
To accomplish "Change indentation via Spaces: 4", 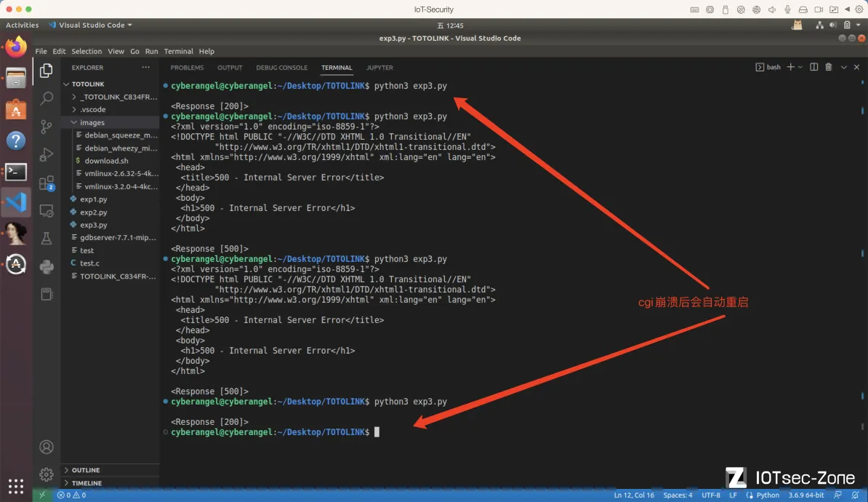I will point(678,495).
